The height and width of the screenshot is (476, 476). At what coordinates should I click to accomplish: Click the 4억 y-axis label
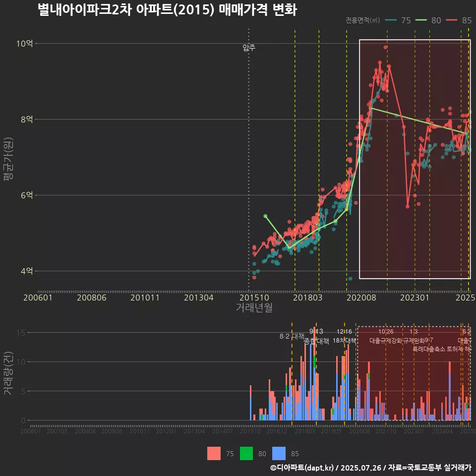[27, 271]
